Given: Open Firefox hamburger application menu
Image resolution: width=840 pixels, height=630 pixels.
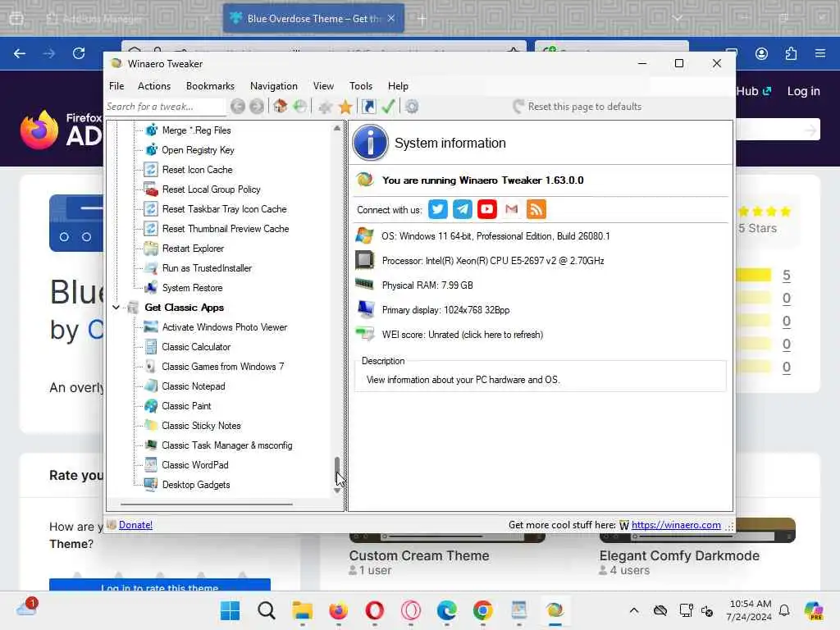Looking at the screenshot, I should [820, 53].
